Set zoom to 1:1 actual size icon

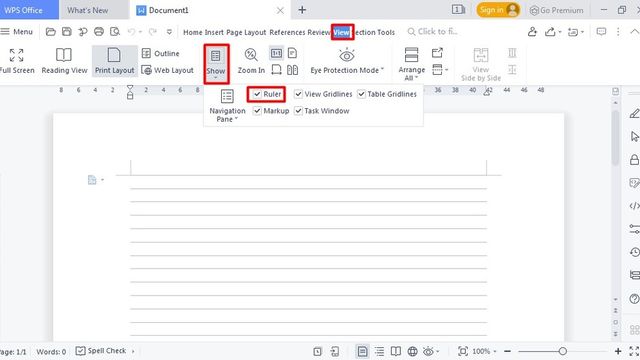pyautogui.click(x=276, y=53)
